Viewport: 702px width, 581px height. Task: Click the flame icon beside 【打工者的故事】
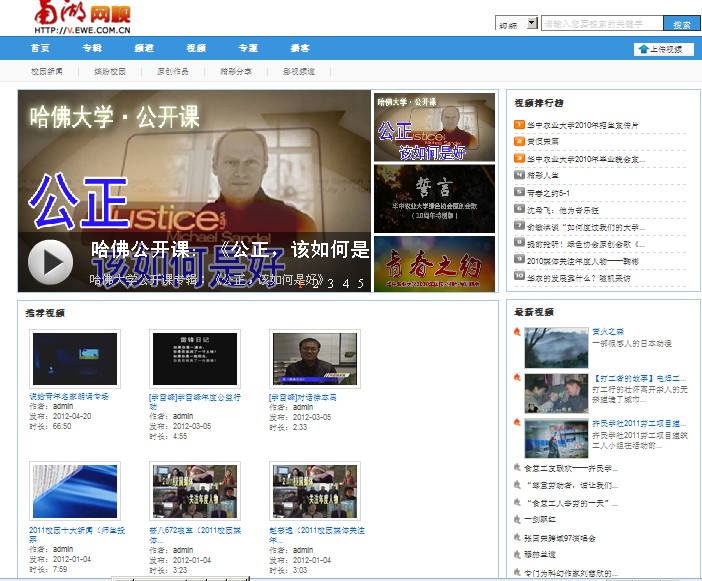517,377
